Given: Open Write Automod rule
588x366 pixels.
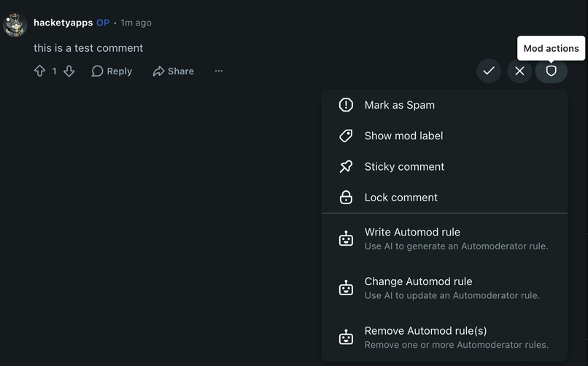Looking at the screenshot, I should pyautogui.click(x=444, y=238).
